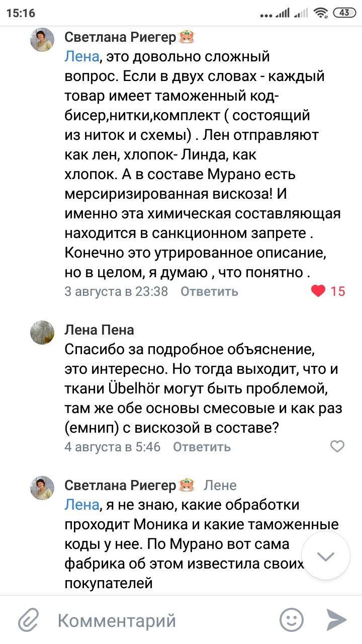362x644 pixels.
Task: Tap the paperclip attachment icon
Action: tap(29, 620)
